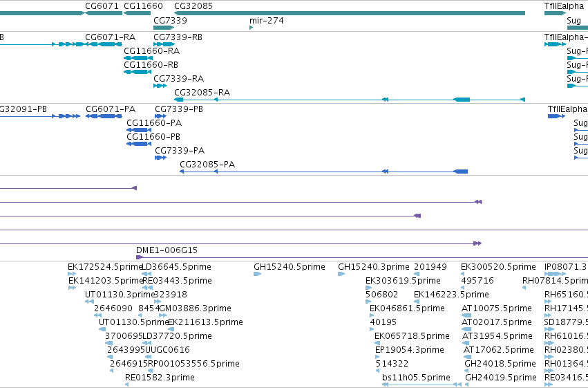Select EST GH24018.5prime
588x388 pixels.
(x=500, y=364)
